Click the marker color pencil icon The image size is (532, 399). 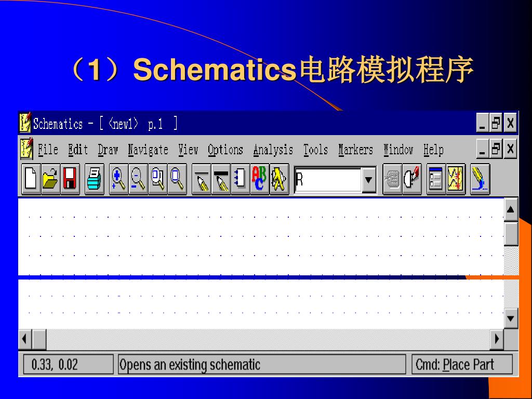[480, 179]
